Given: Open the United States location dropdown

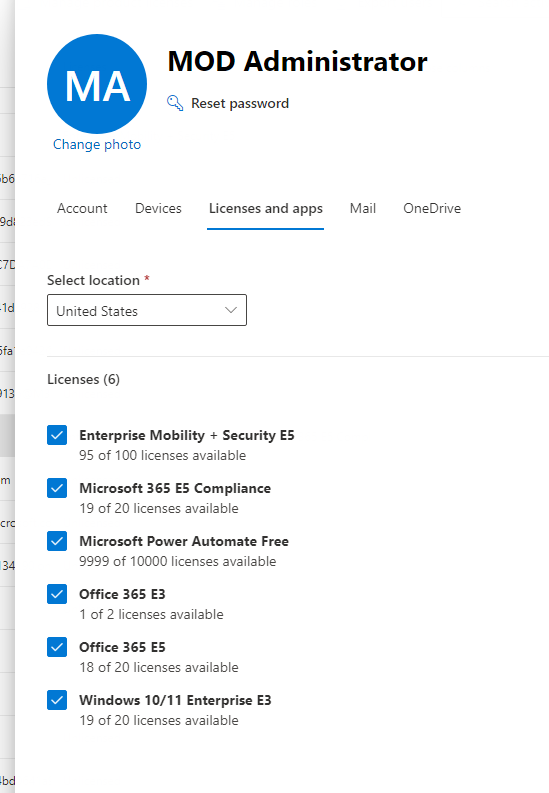Looking at the screenshot, I should pos(147,310).
